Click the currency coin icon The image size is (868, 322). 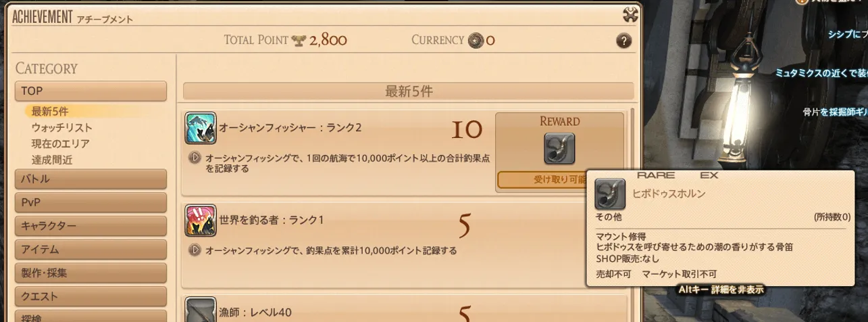(x=476, y=40)
